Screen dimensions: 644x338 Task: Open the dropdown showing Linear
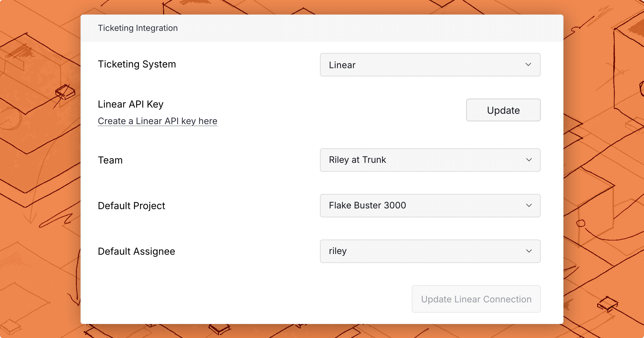[425, 65]
